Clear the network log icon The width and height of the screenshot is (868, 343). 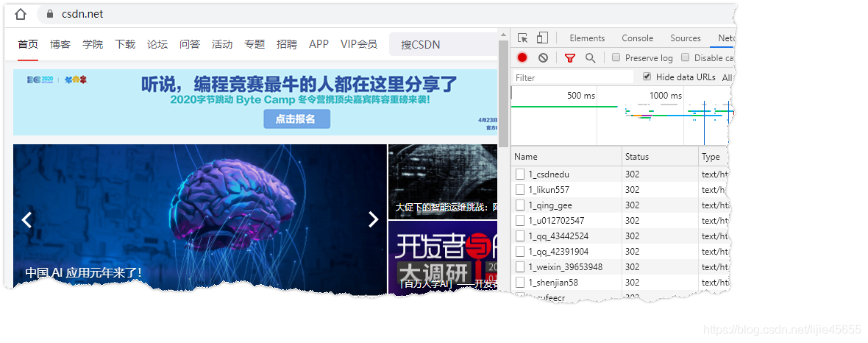point(543,57)
